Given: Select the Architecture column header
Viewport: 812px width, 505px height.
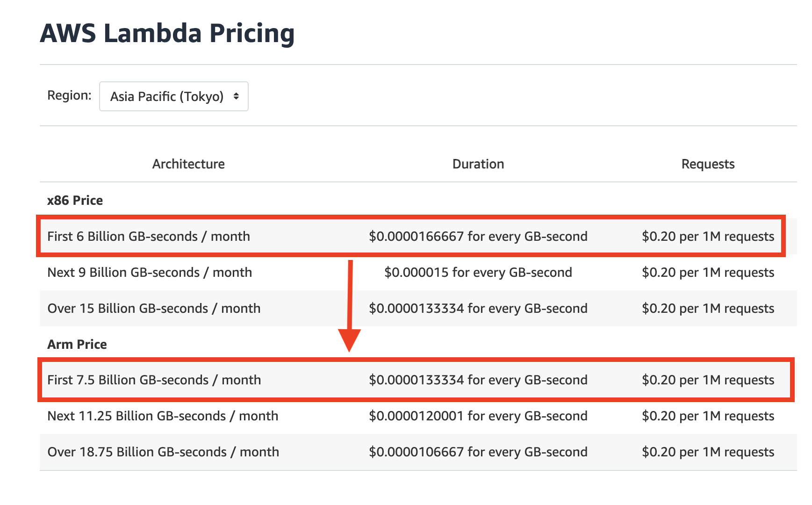Looking at the screenshot, I should pos(187,164).
